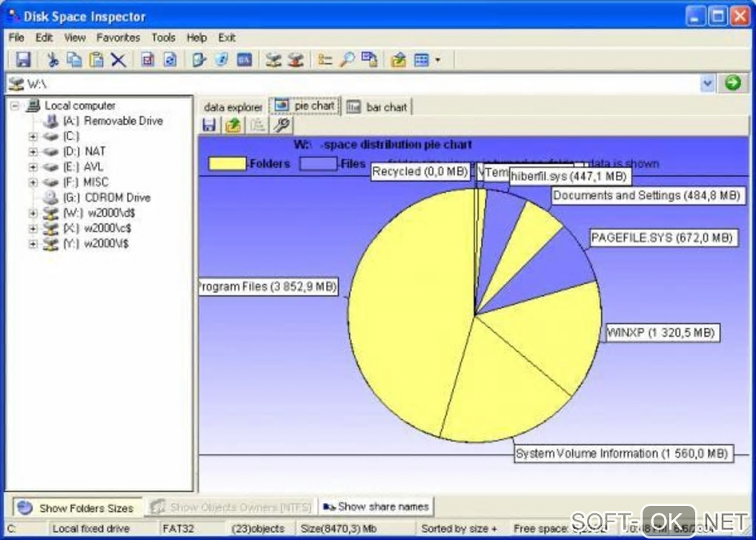The width and height of the screenshot is (756, 540).
Task: Select (A:) Removable Drive in tree
Action: tap(113, 121)
